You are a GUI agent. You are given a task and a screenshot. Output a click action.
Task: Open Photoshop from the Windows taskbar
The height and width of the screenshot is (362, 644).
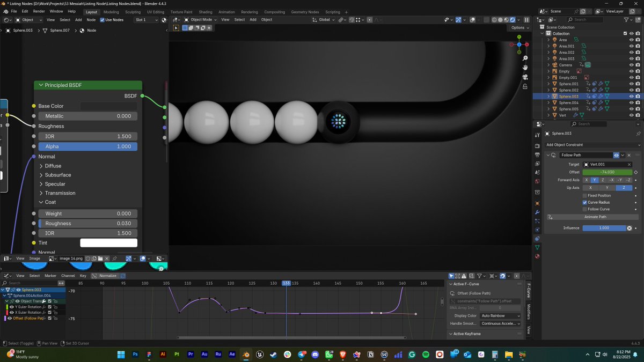pyautogui.click(x=135, y=354)
